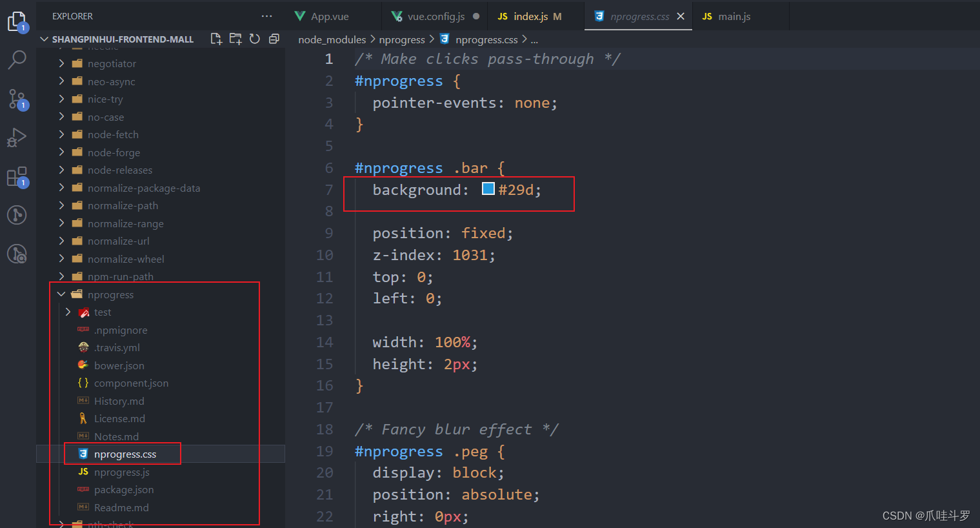Click nprogress.css in the breadcrumb
This screenshot has width=980, height=528.
tap(486, 39)
